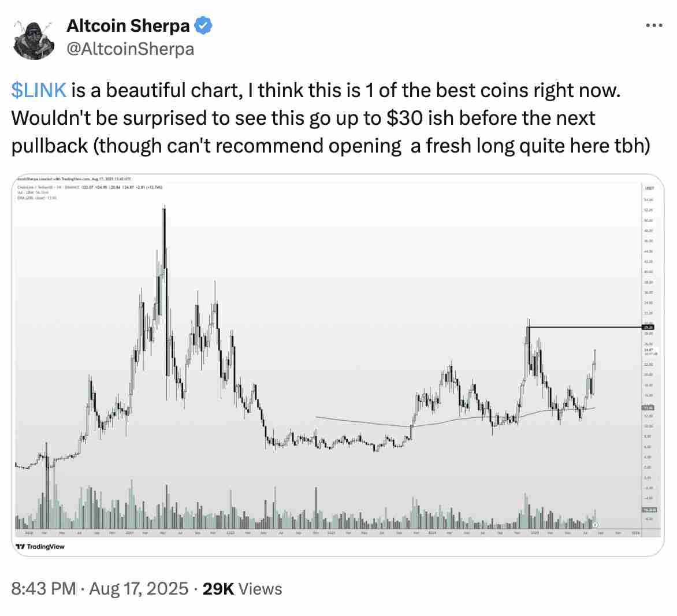
Task: Click the TradingView logo on the chart
Action: (40, 547)
